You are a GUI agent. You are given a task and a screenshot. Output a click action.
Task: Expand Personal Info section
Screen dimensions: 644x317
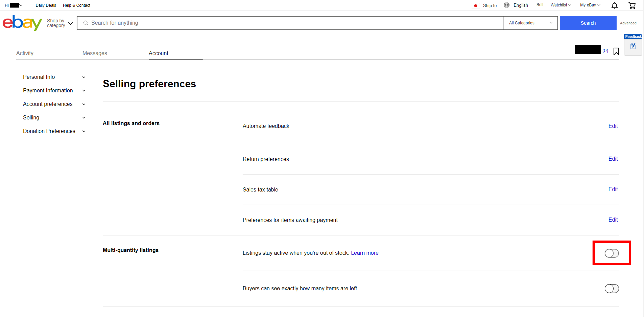coord(54,77)
